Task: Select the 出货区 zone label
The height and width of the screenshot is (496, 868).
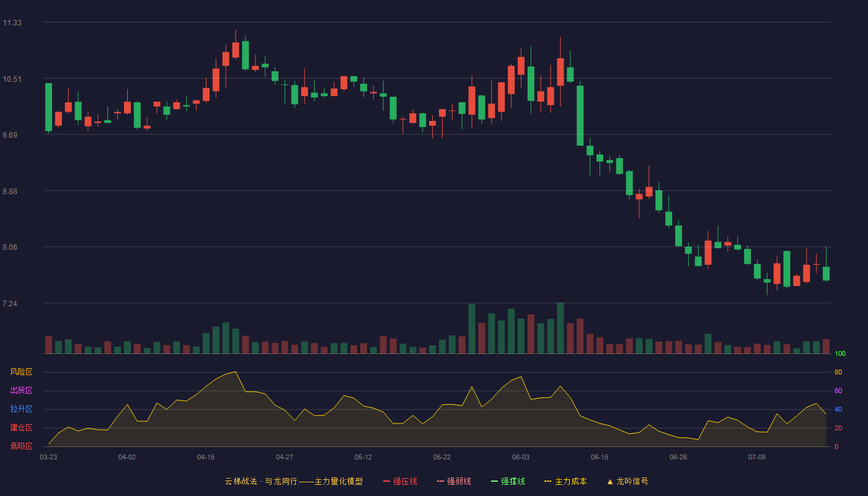Action: [21, 391]
